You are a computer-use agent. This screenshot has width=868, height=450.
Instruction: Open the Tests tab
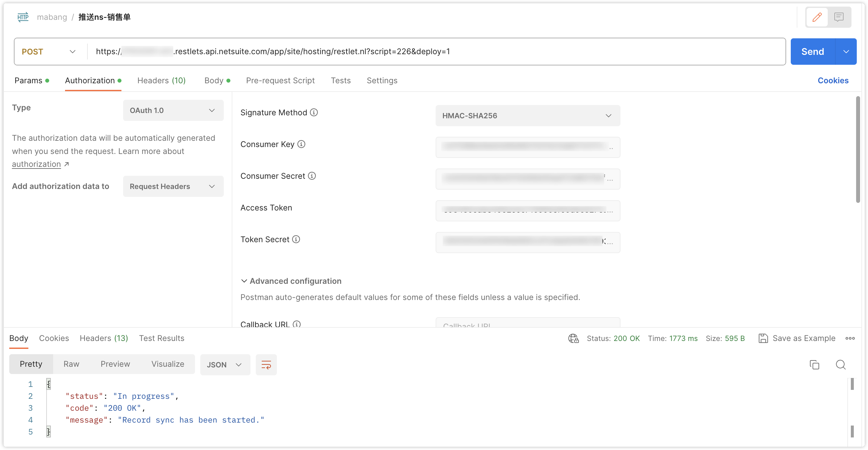(341, 81)
